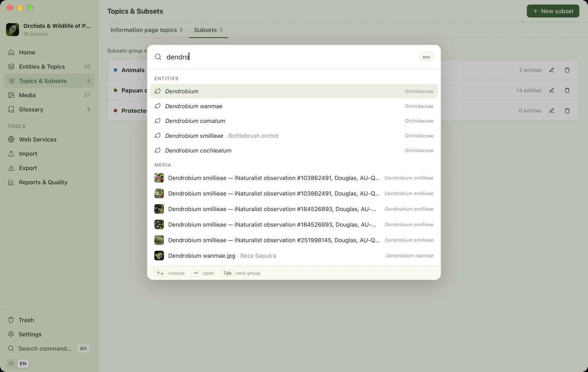The image size is (588, 372).
Task: Switch language to EN
Action: [23, 364]
